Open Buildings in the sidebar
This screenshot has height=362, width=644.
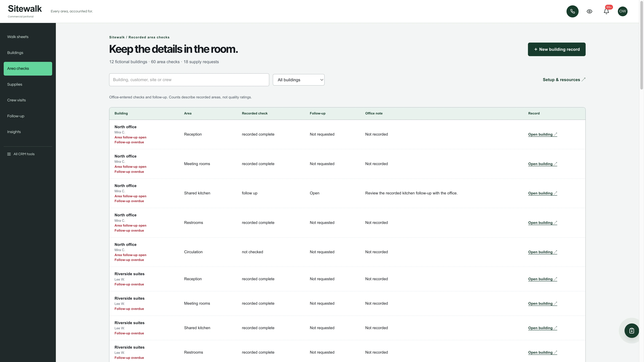click(28, 53)
